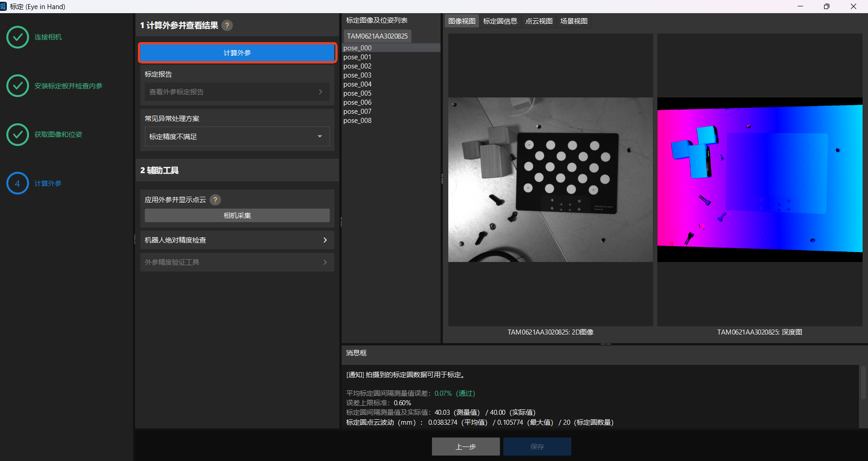Click the 相机采集 capture button
Image resolution: width=868 pixels, height=461 pixels.
pyautogui.click(x=237, y=215)
